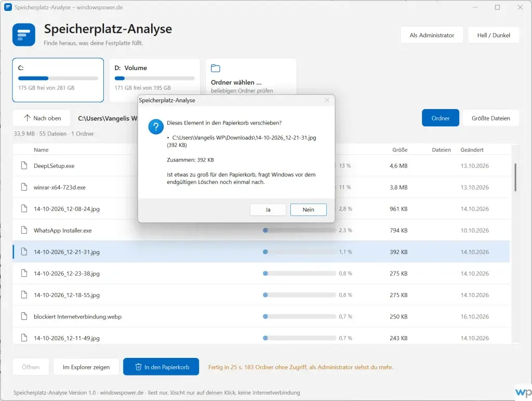Image resolution: width=532 pixels, height=401 pixels.
Task: Select the WhatsApp Installer.exe row
Action: pos(261,230)
